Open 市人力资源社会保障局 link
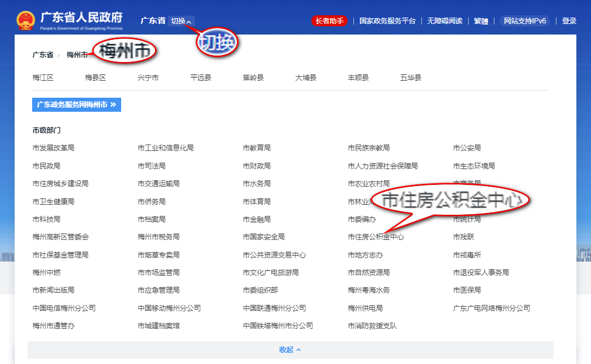The width and height of the screenshot is (591, 364). [383, 166]
